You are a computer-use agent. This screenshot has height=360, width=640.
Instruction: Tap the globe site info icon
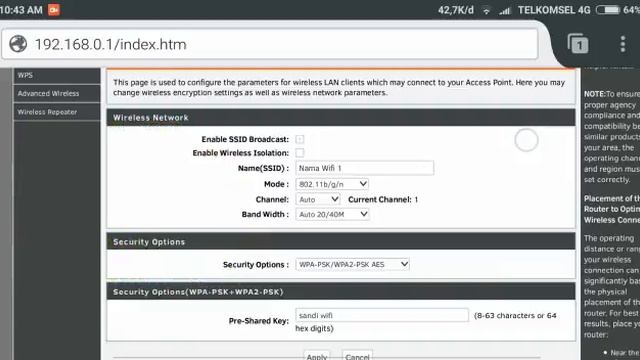pos(18,44)
